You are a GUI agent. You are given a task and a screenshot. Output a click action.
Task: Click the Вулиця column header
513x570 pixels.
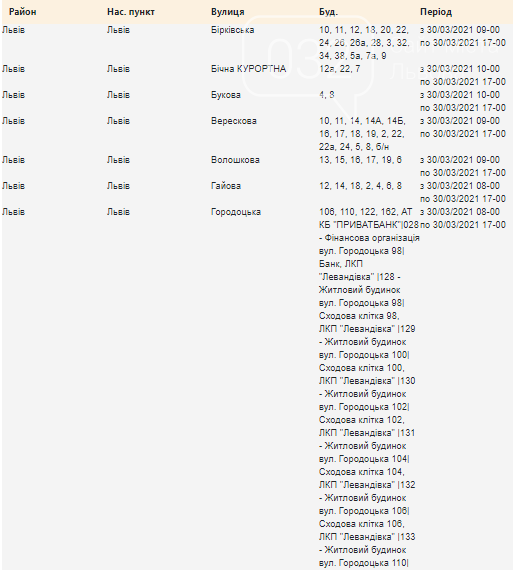[228, 12]
